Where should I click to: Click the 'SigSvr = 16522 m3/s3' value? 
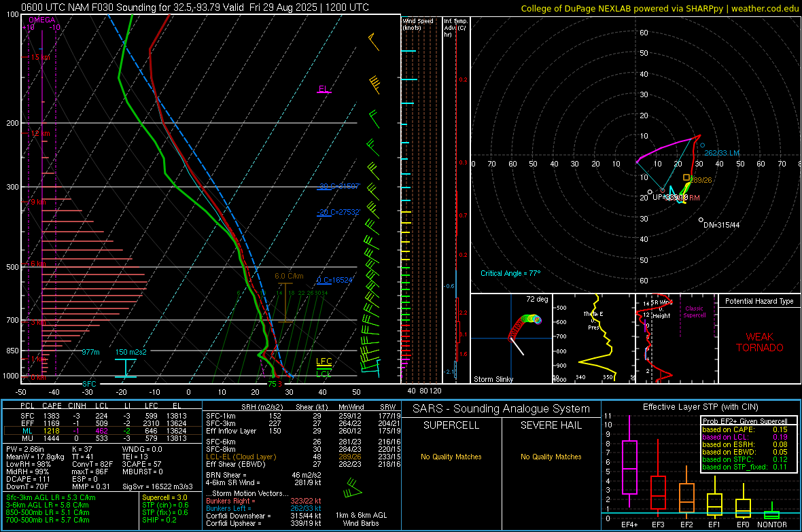click(158, 486)
